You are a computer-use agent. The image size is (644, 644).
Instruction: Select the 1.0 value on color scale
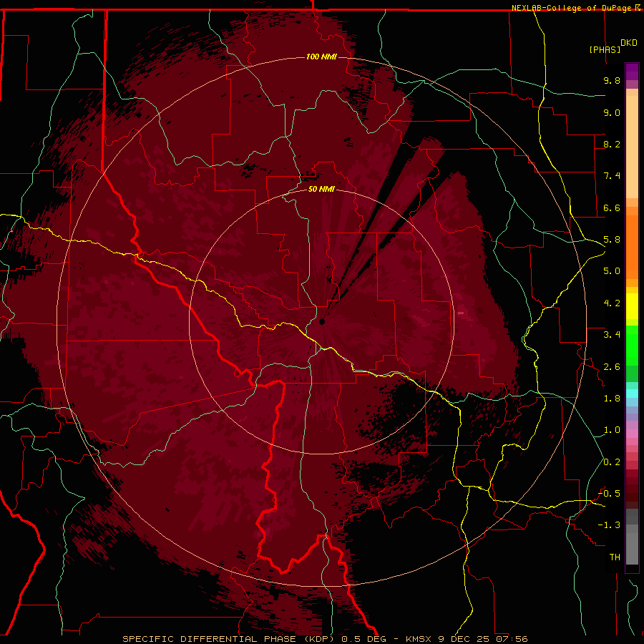coord(612,430)
